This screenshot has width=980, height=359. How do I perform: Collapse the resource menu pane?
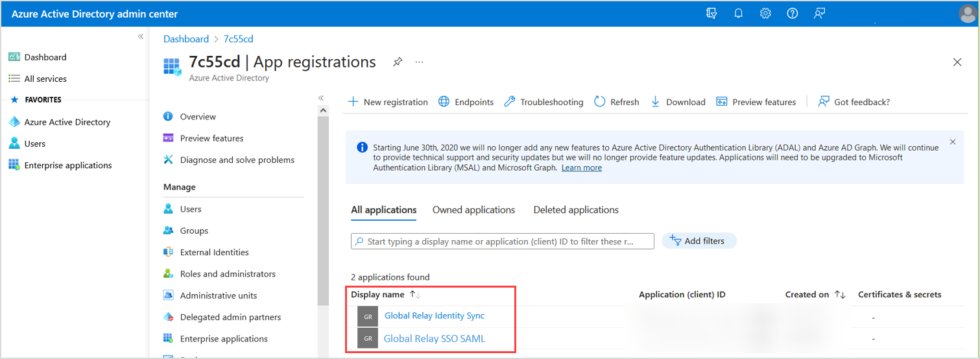[x=320, y=98]
